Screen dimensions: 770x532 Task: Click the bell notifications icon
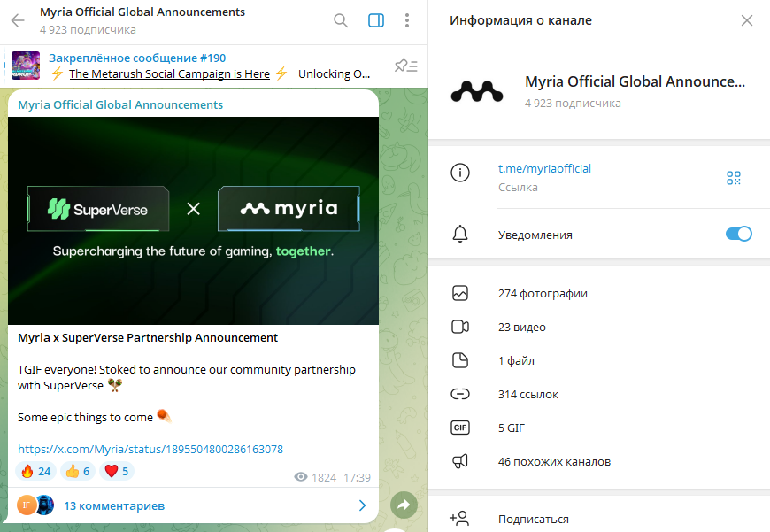[460, 235]
